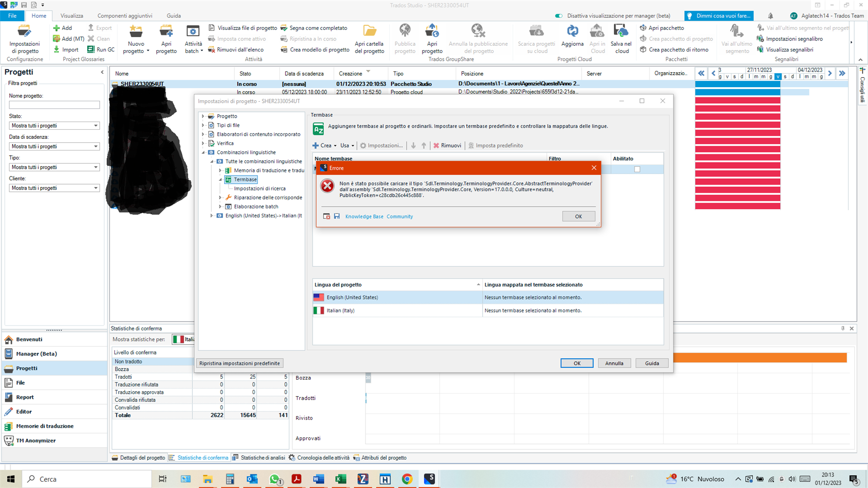Image resolution: width=868 pixels, height=488 pixels.
Task: Click Annulla in project settings dialog
Action: [x=614, y=363]
